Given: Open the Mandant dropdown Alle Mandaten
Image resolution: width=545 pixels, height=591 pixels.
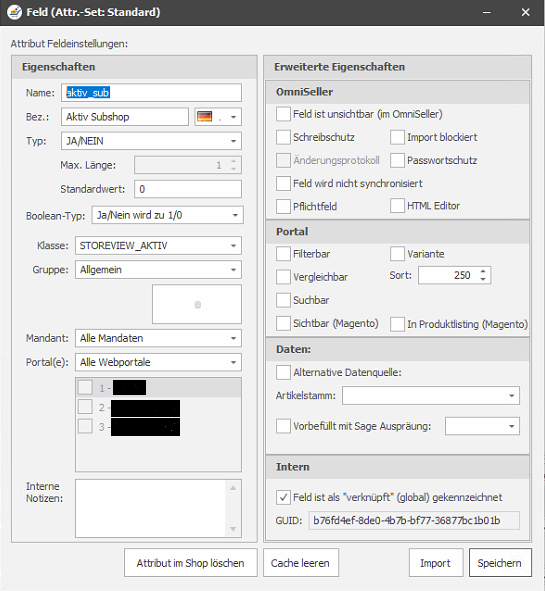Looking at the screenshot, I should [x=158, y=338].
